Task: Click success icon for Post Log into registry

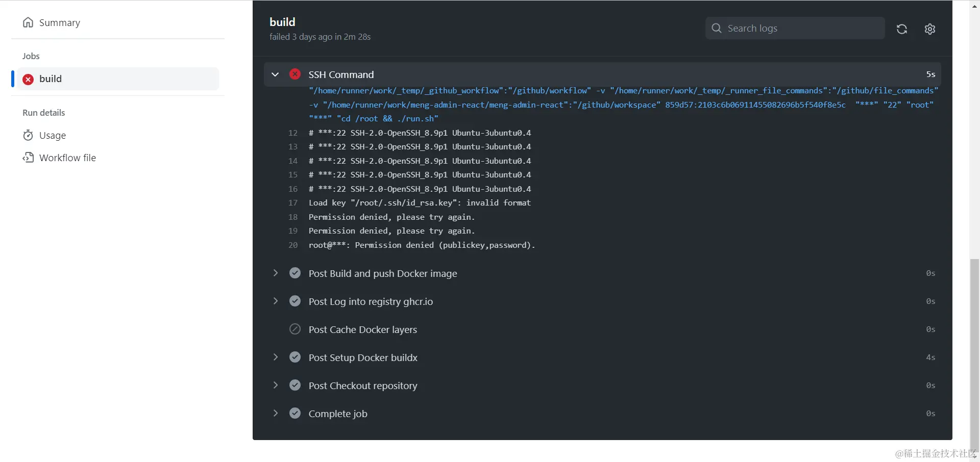Action: pyautogui.click(x=295, y=301)
